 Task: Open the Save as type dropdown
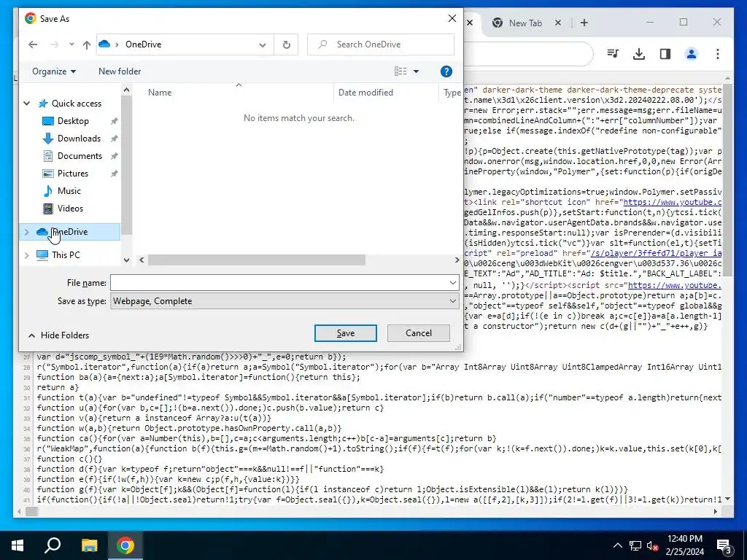pos(285,301)
